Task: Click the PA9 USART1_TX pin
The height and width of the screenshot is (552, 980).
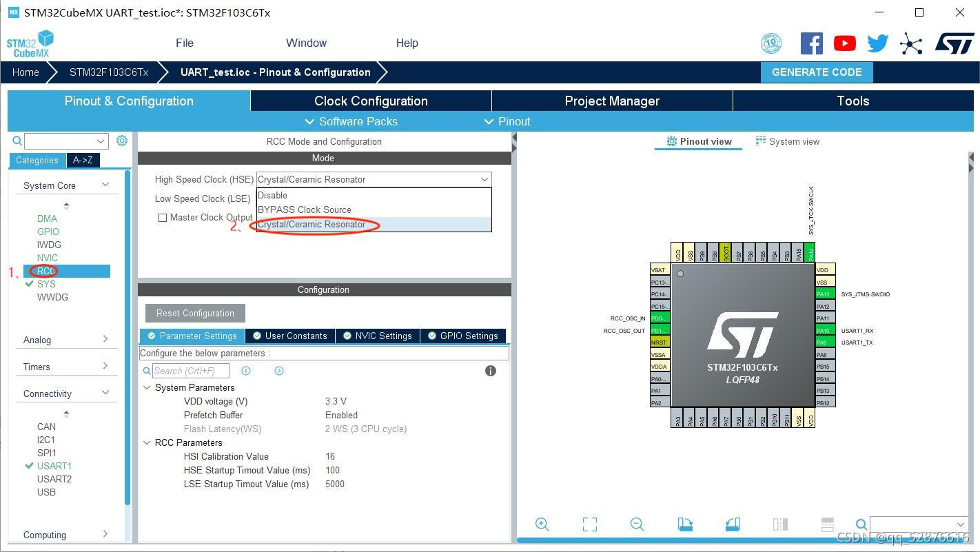Action: (824, 343)
